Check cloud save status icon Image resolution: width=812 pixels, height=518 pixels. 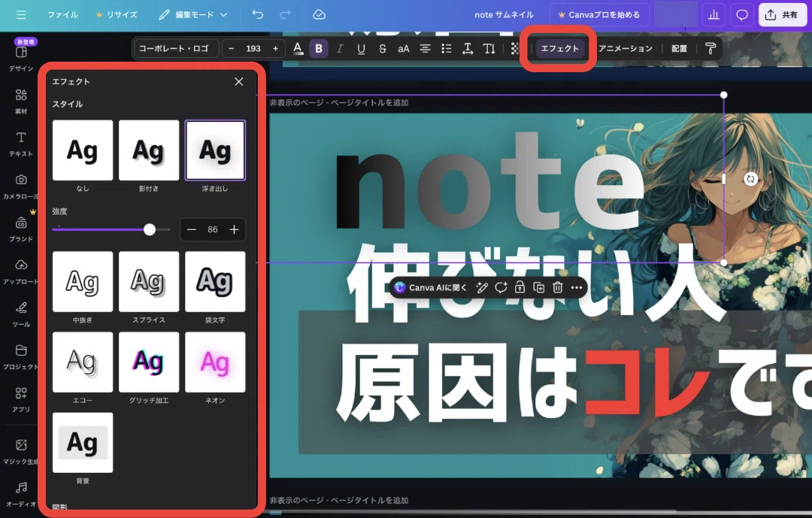click(319, 15)
